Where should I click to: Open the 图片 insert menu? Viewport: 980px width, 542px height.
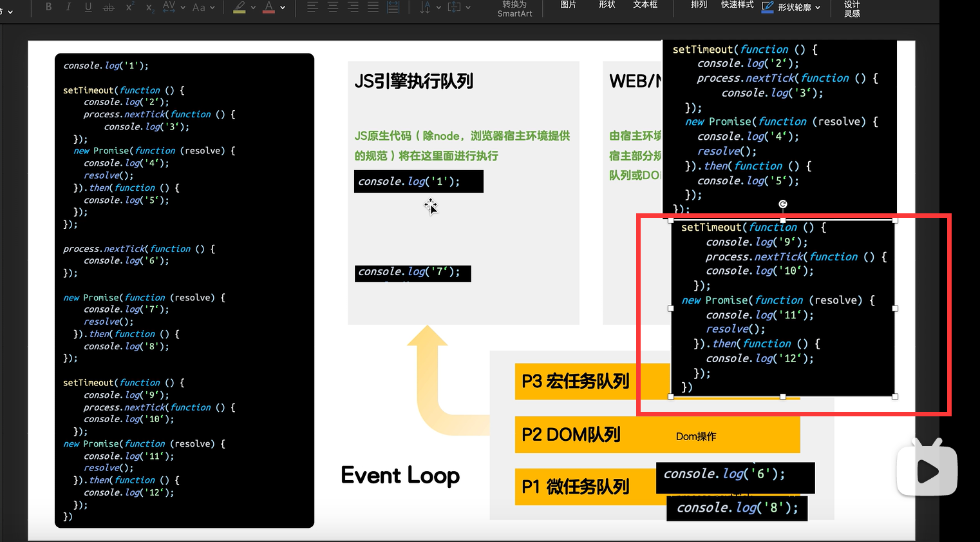pyautogui.click(x=568, y=5)
